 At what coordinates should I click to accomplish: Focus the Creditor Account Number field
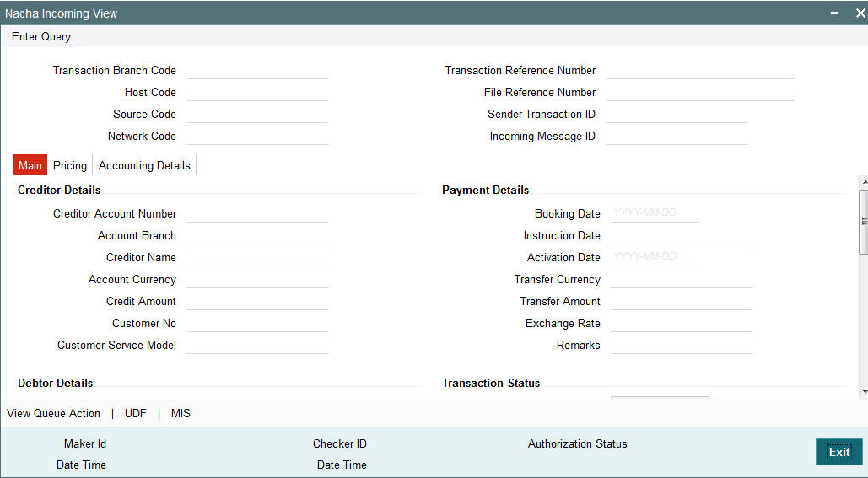pos(257,213)
